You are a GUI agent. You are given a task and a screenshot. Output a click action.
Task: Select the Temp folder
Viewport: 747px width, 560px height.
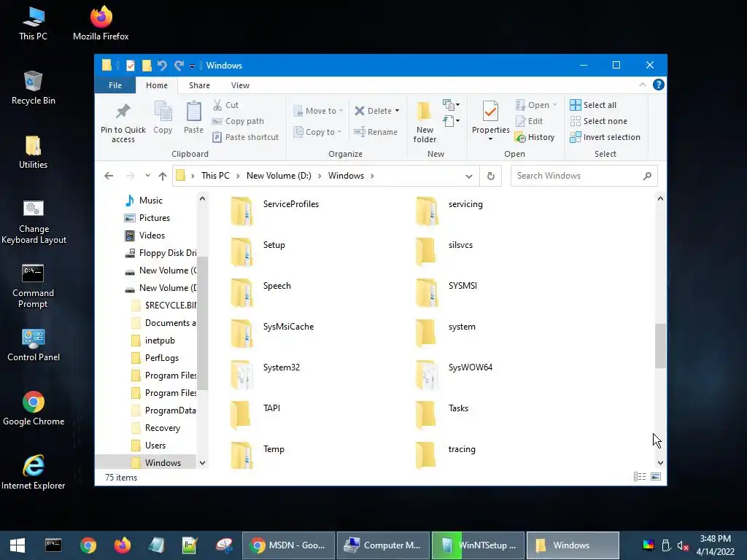pos(258,456)
